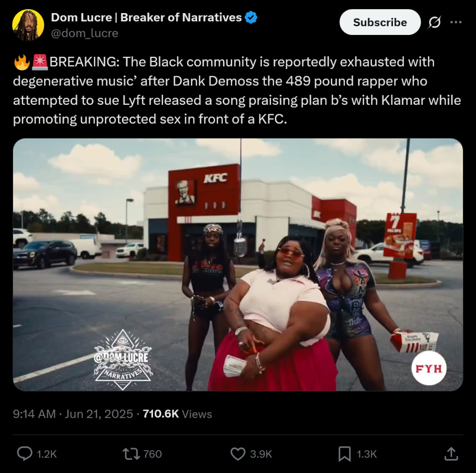Image resolution: width=476 pixels, height=473 pixels.
Task: Play the KFC video thumbnail
Action: click(x=238, y=265)
